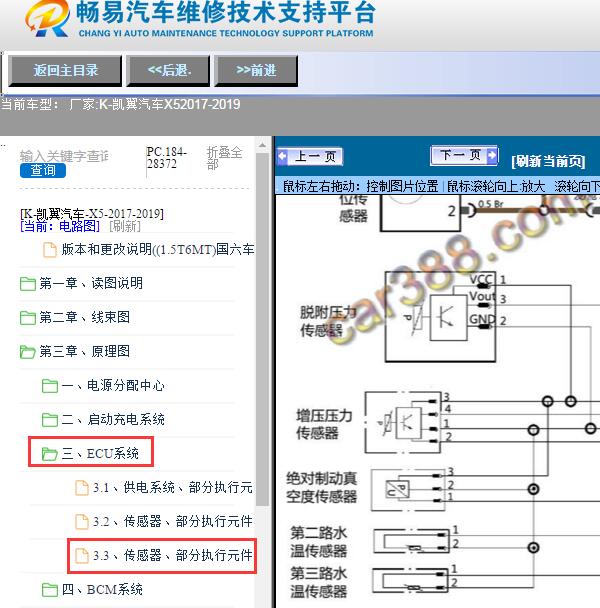This screenshot has width=600, height=608.
Task: Run the search with 查询 button
Action: pos(43,171)
